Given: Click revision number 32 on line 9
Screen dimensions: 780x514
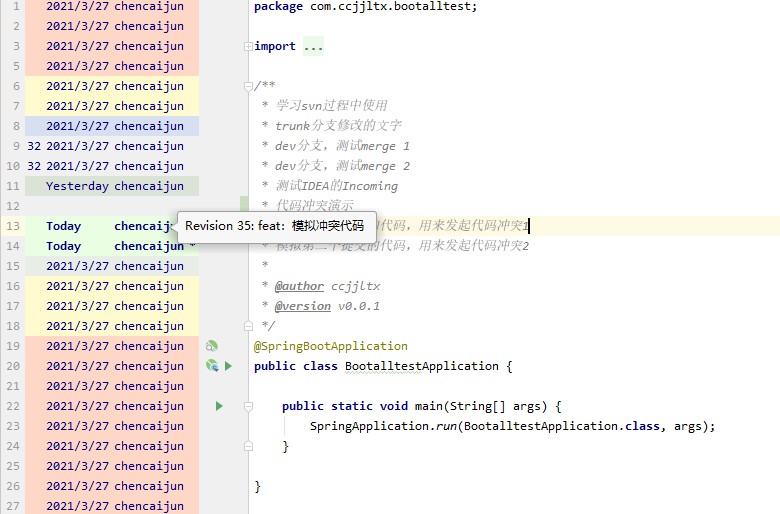Looking at the screenshot, I should pyautogui.click(x=34, y=146).
